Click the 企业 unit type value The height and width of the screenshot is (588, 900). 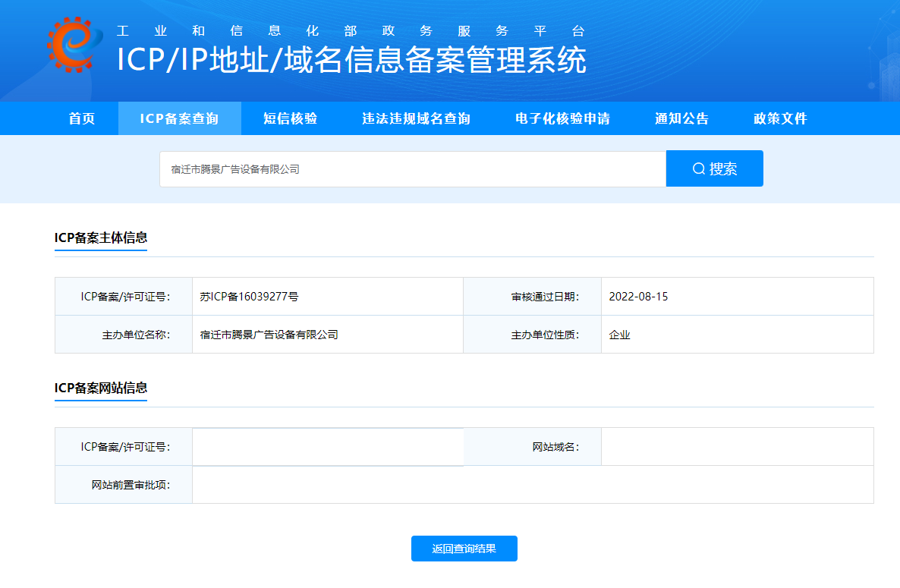pyautogui.click(x=619, y=335)
